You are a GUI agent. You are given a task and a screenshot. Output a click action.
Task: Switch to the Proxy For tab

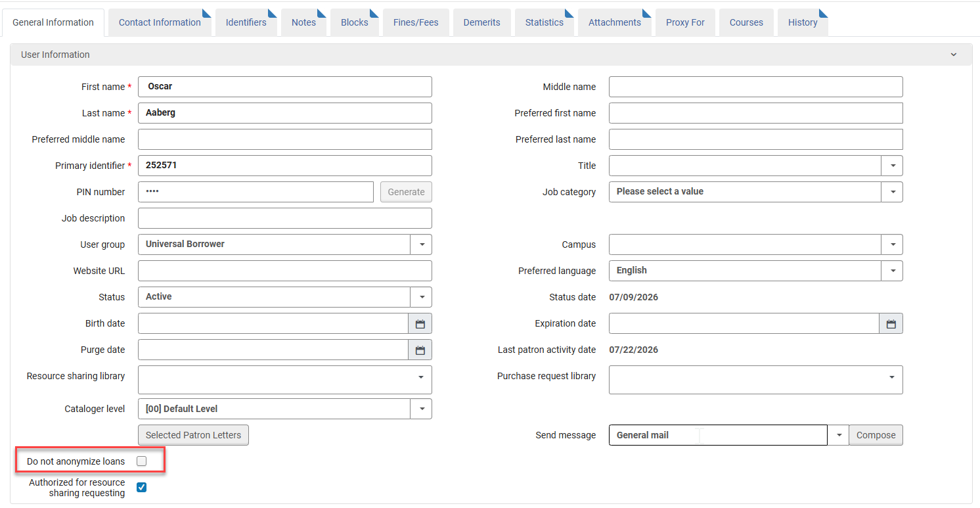click(685, 22)
